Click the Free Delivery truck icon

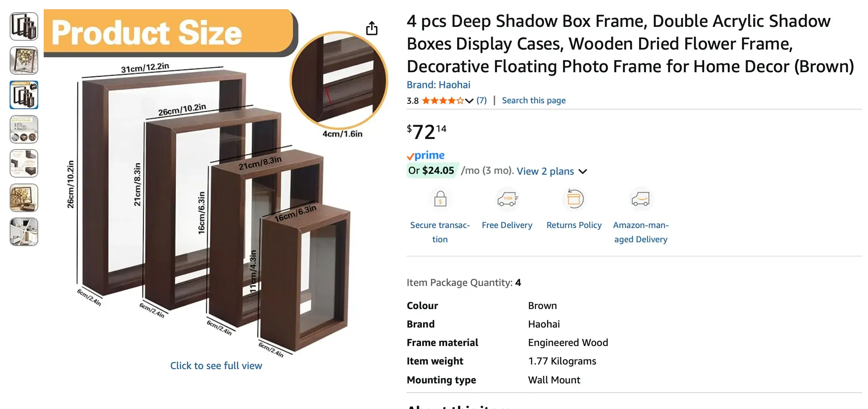[x=507, y=199]
